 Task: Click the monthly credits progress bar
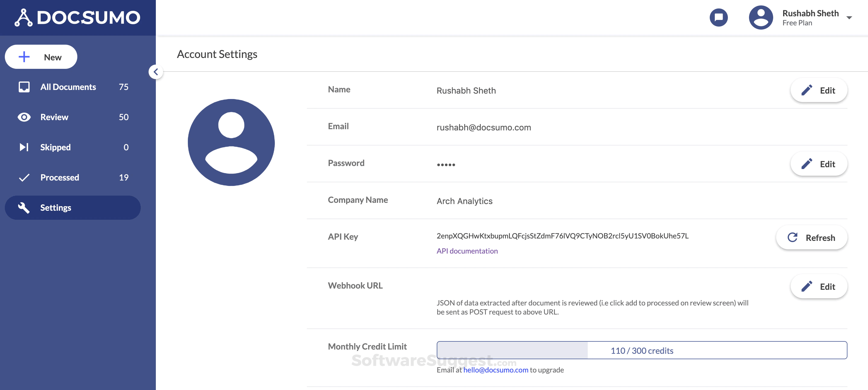point(641,350)
